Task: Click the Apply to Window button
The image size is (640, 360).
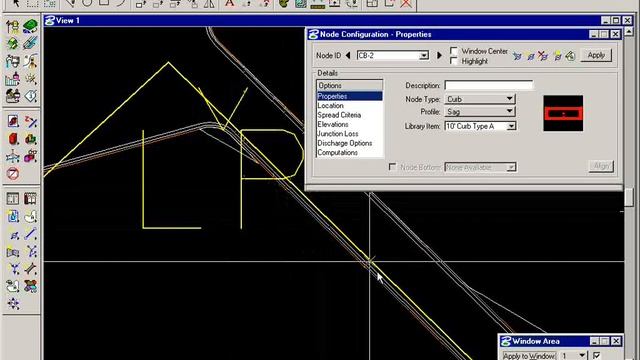Action: pyautogui.click(x=529, y=356)
